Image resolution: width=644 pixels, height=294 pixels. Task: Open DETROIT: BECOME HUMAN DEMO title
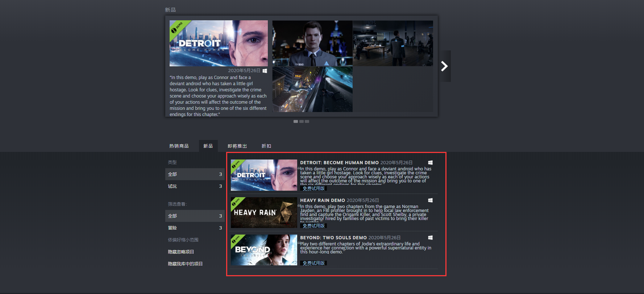(x=339, y=163)
